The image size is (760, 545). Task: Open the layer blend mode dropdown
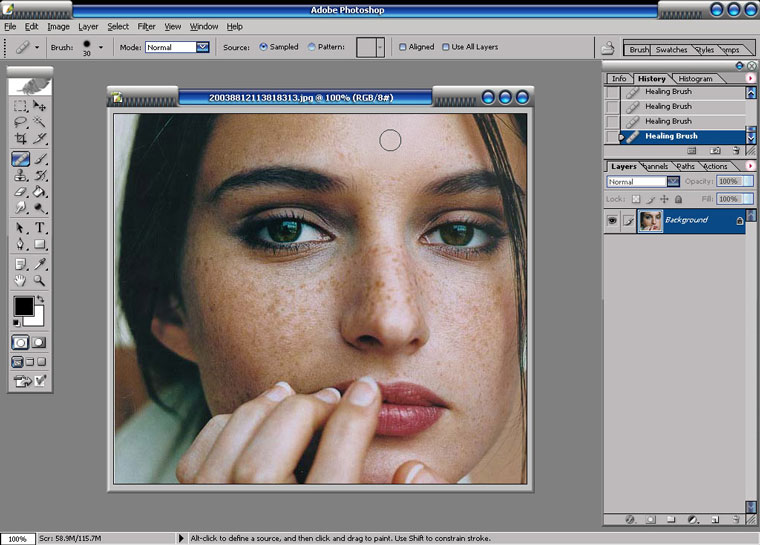coord(673,182)
